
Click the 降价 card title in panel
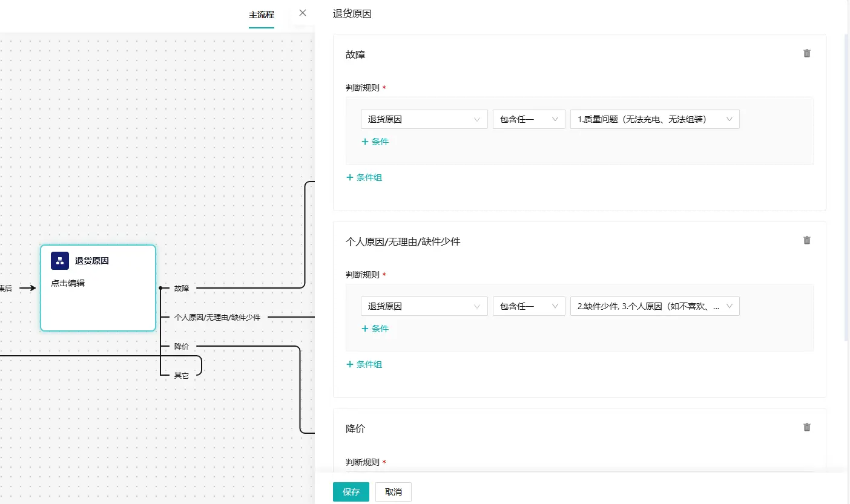355,428
